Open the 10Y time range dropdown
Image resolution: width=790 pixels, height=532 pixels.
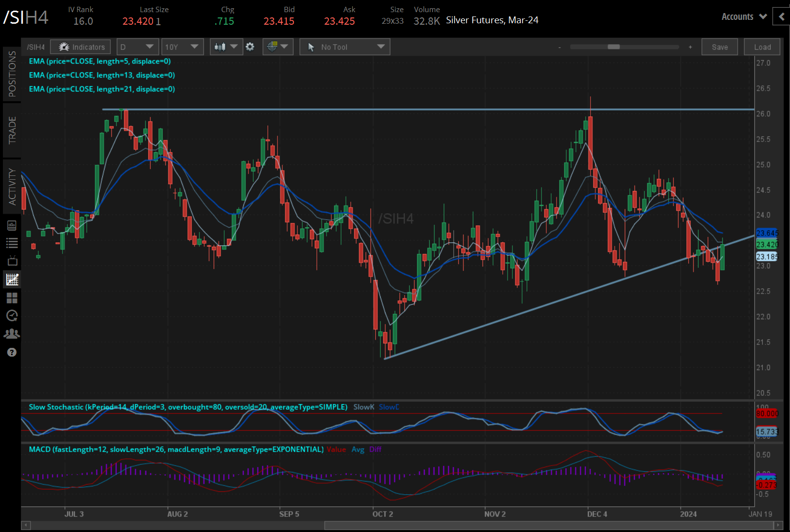point(182,47)
